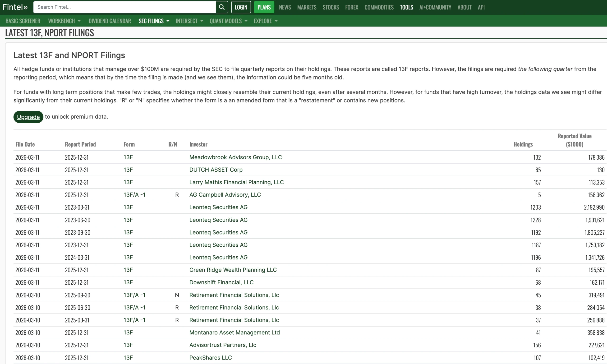Open the Basic Screener tab

pyautogui.click(x=23, y=21)
